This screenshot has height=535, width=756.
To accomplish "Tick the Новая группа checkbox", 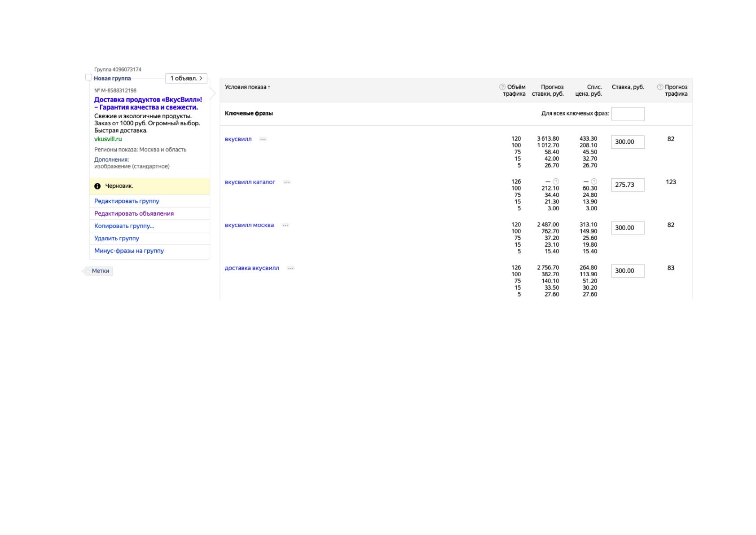I will (88, 77).
